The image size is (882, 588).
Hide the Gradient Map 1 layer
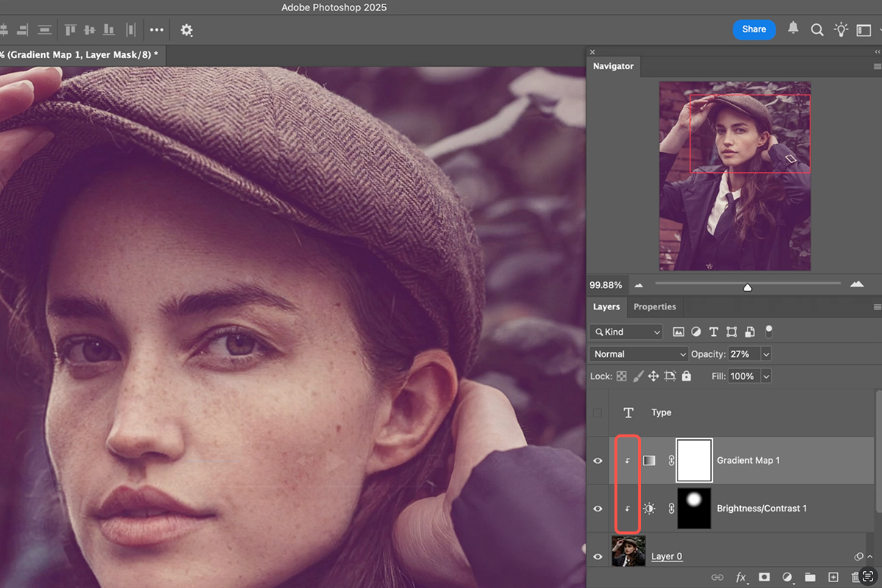[598, 461]
